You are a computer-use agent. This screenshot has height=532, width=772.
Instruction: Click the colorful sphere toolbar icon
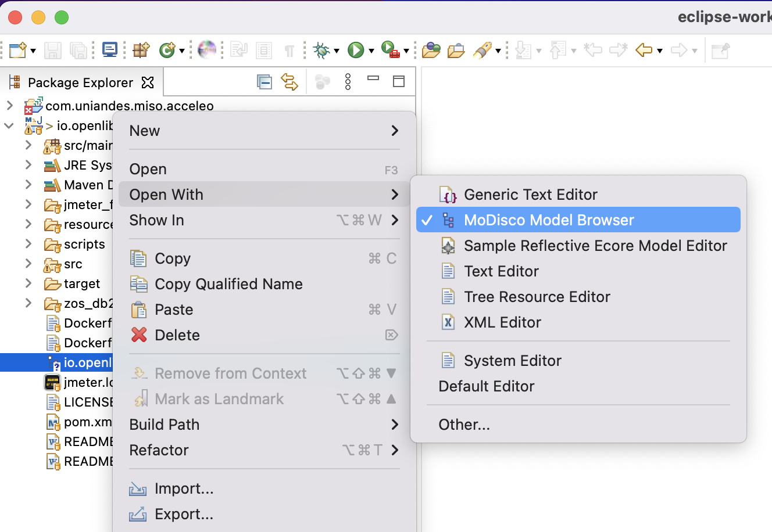[207, 50]
